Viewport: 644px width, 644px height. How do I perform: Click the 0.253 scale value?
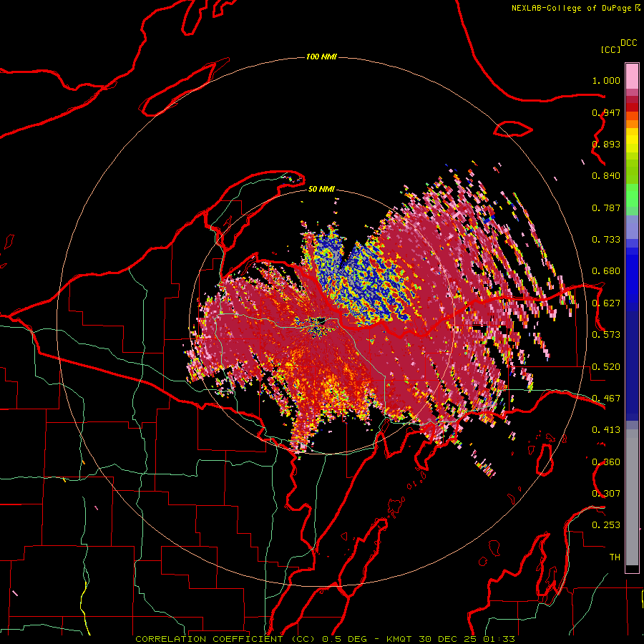[606, 525]
